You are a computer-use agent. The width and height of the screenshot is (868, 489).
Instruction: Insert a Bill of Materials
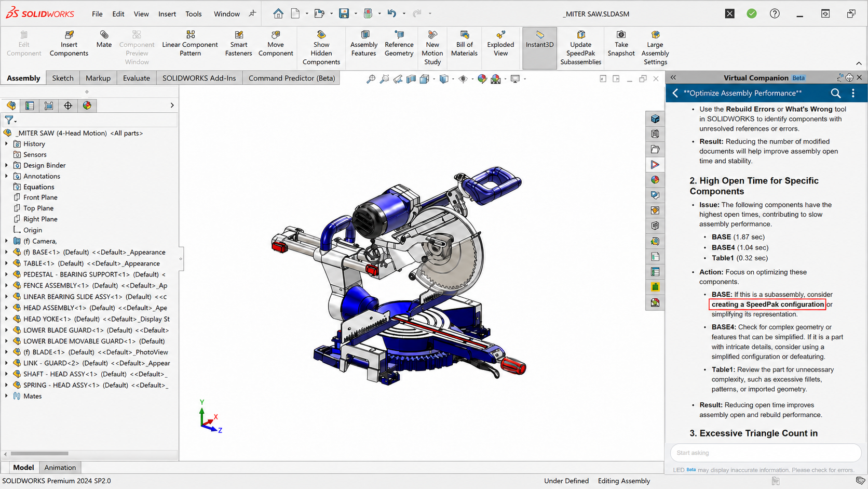pyautogui.click(x=465, y=44)
